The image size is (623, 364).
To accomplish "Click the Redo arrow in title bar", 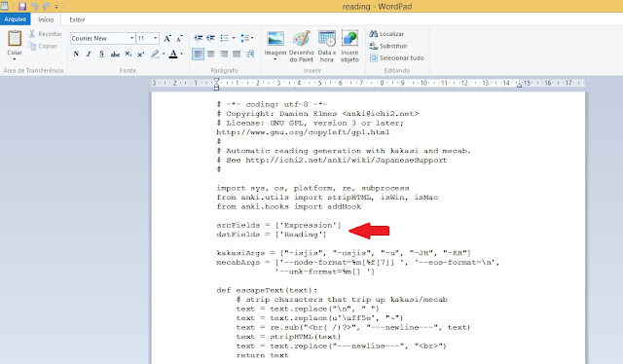I will (46, 7).
